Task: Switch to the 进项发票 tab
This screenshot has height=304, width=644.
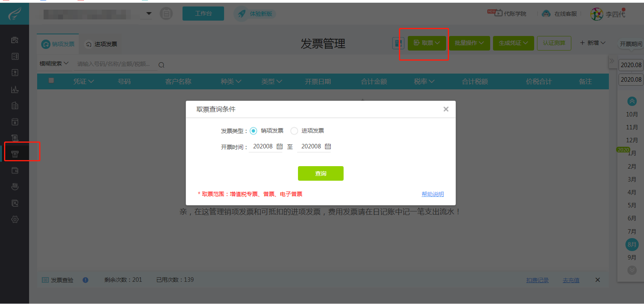Action: (102, 44)
